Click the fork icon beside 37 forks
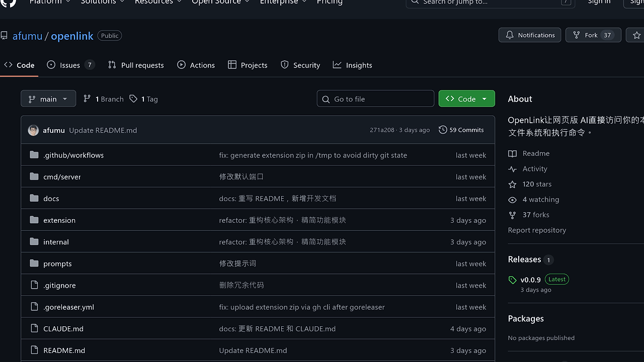644x362 pixels. 512,215
